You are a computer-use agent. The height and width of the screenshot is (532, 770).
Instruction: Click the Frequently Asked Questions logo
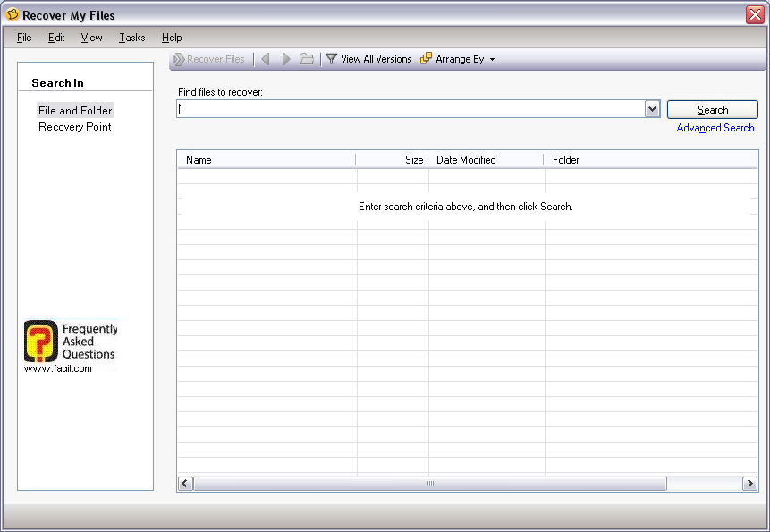41,342
